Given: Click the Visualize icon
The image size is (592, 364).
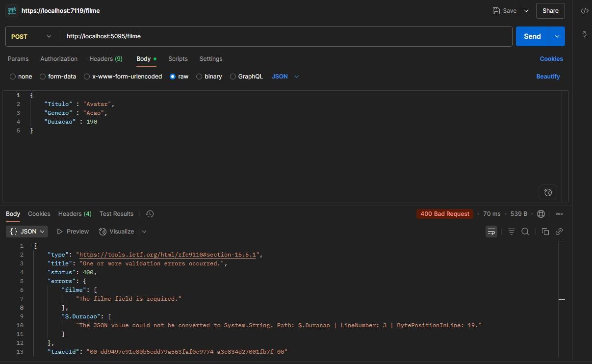Looking at the screenshot, I should 103,232.
